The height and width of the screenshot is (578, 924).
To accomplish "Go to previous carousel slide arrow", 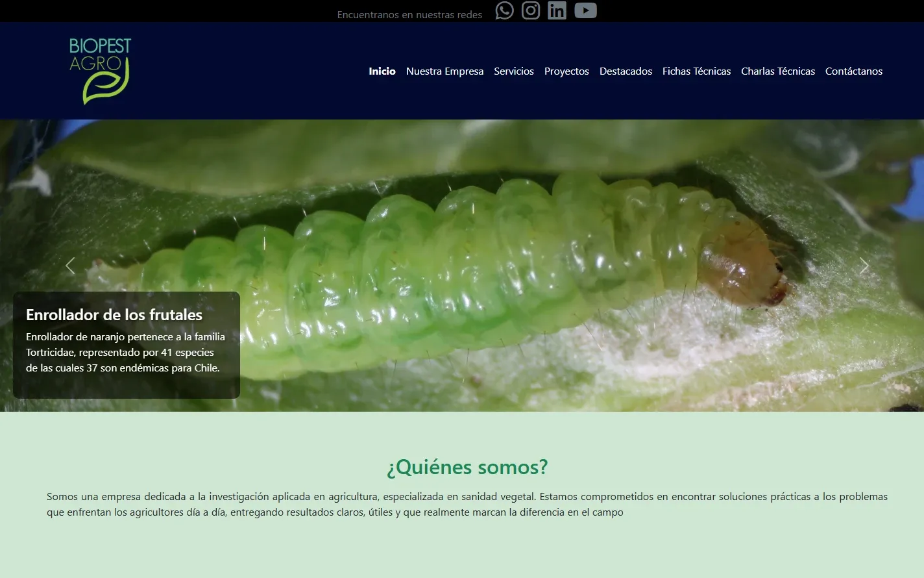I will point(70,266).
